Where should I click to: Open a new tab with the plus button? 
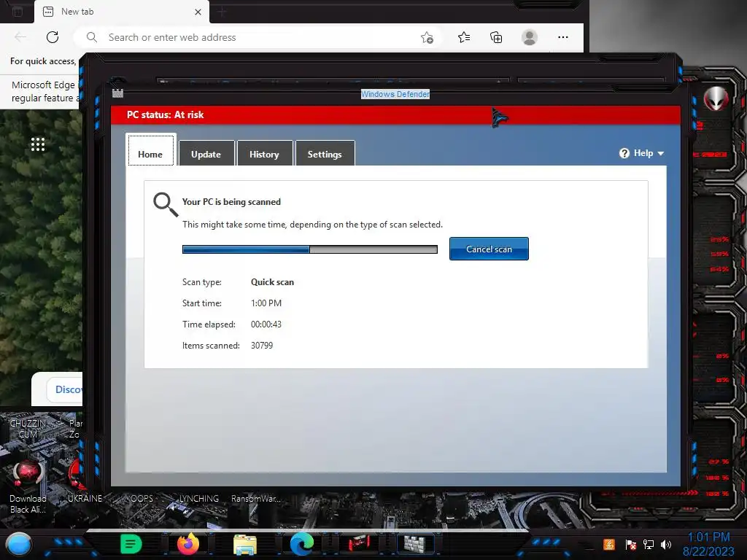222,12
